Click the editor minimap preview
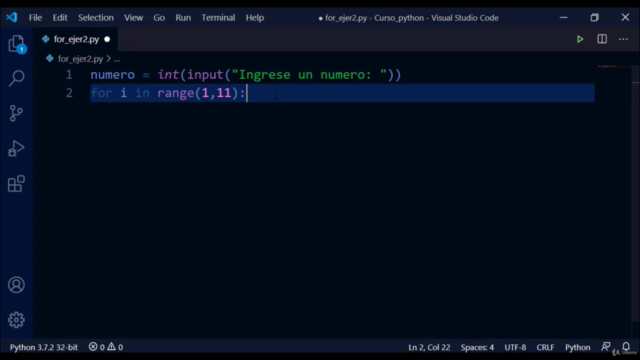 pos(614,67)
